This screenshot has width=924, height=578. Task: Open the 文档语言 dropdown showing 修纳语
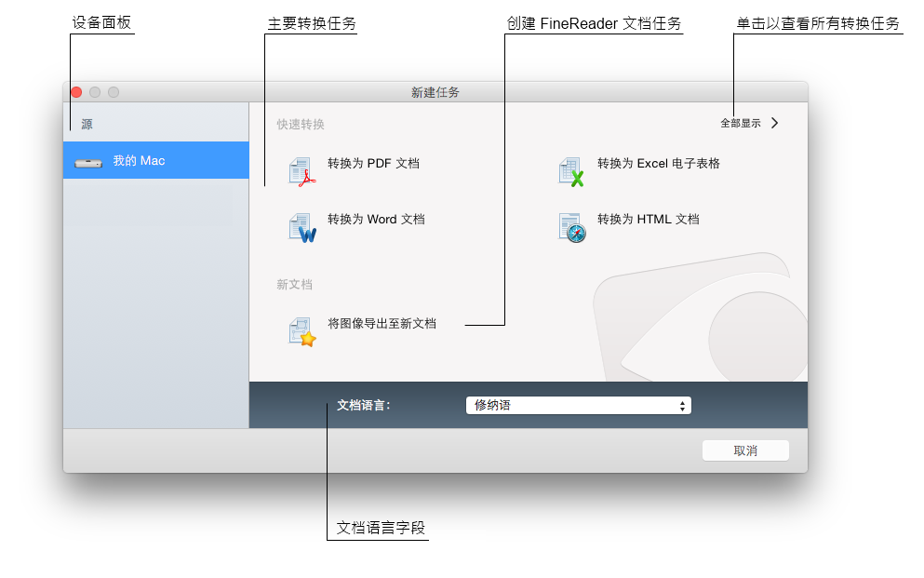579,406
